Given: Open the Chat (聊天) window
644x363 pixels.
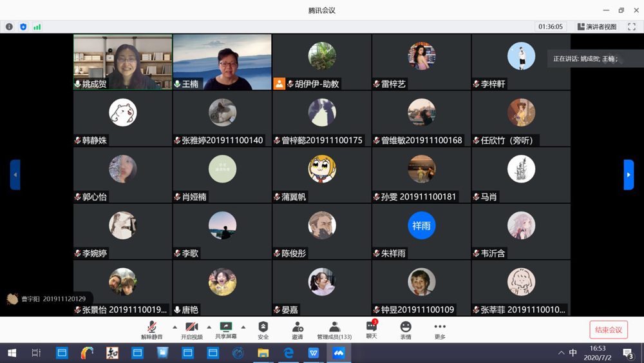Looking at the screenshot, I should (x=371, y=329).
